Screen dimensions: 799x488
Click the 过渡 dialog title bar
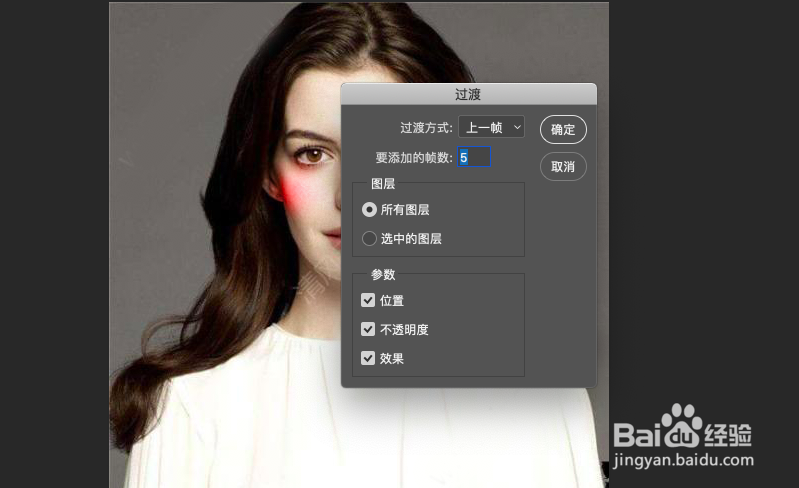(468, 94)
